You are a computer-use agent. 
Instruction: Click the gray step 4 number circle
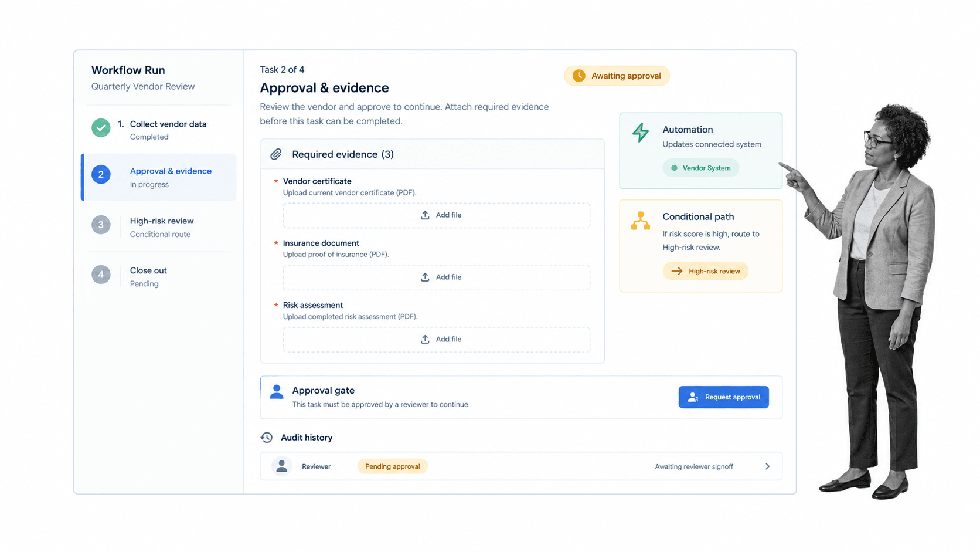101,274
